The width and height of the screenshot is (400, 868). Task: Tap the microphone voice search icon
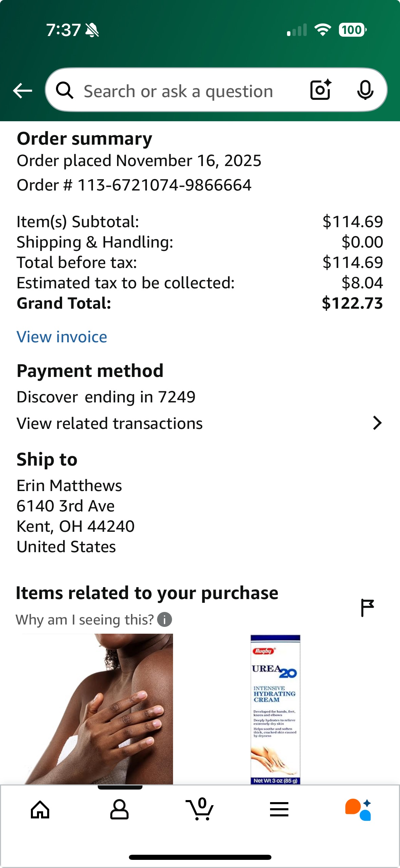[365, 90]
